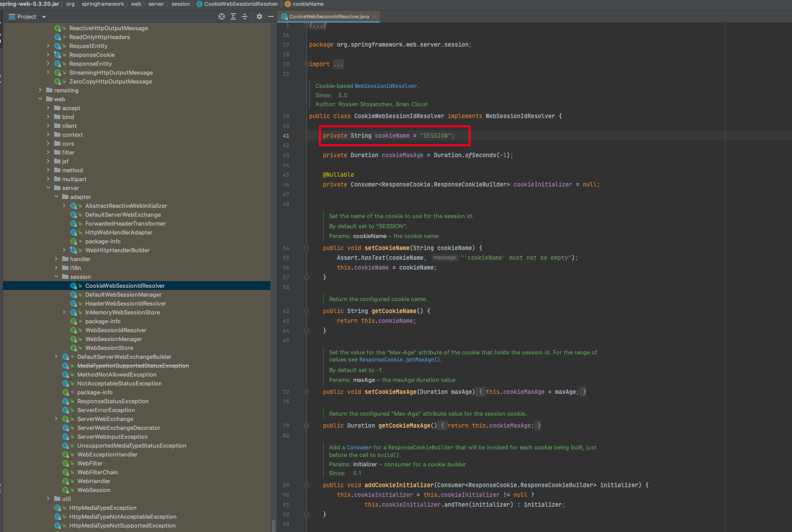Collapse the adapter folder
Screen dimensions: 792x532
click(x=56, y=197)
